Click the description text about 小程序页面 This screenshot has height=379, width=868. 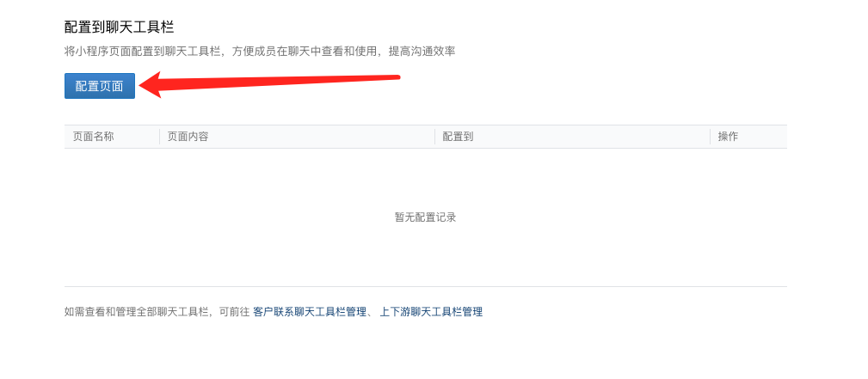(260, 52)
